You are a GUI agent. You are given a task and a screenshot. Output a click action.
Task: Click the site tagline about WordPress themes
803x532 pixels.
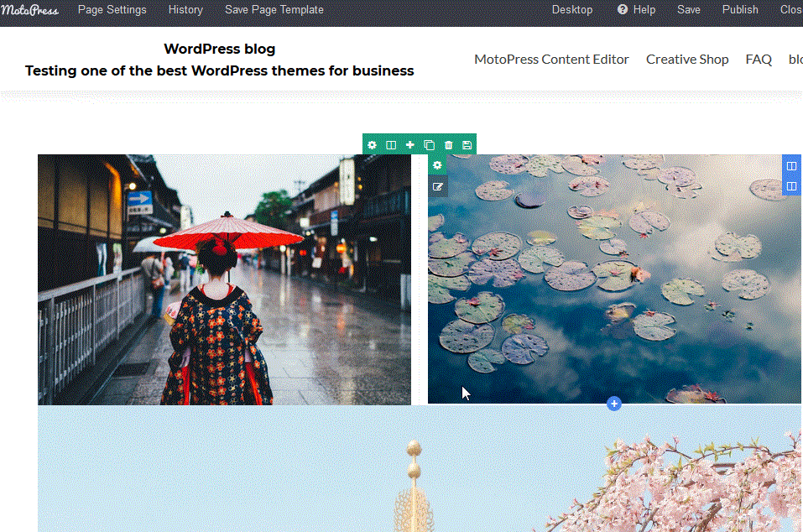point(220,70)
